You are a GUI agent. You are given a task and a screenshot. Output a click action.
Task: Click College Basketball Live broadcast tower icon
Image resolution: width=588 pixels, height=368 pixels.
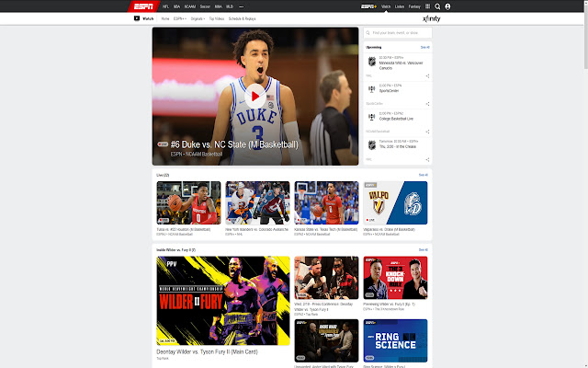point(371,117)
